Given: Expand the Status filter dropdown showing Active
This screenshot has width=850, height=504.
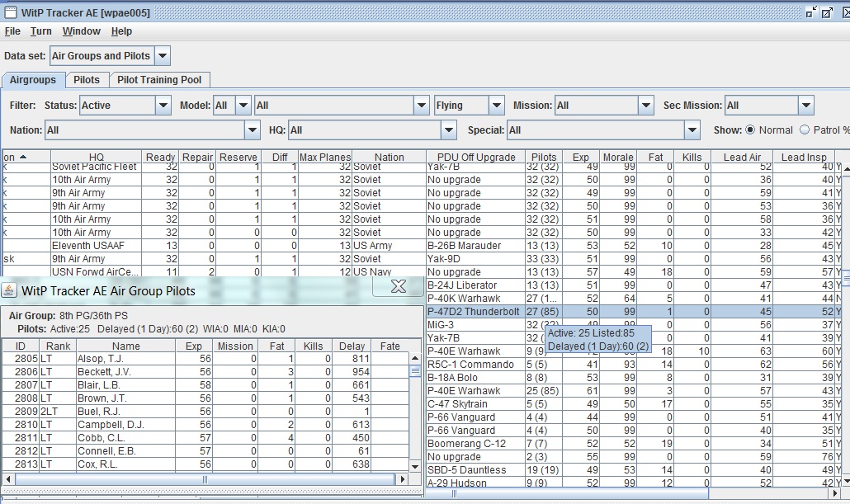Looking at the screenshot, I should (163, 106).
